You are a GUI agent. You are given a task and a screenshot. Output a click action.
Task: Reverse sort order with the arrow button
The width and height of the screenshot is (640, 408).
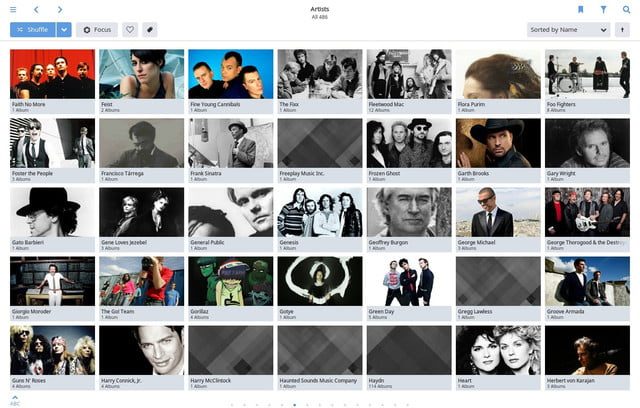(622, 30)
